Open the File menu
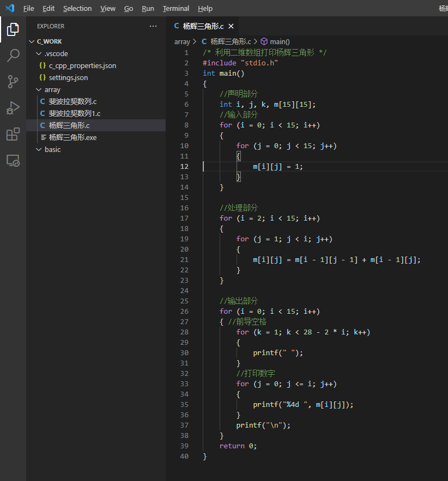 [28, 9]
